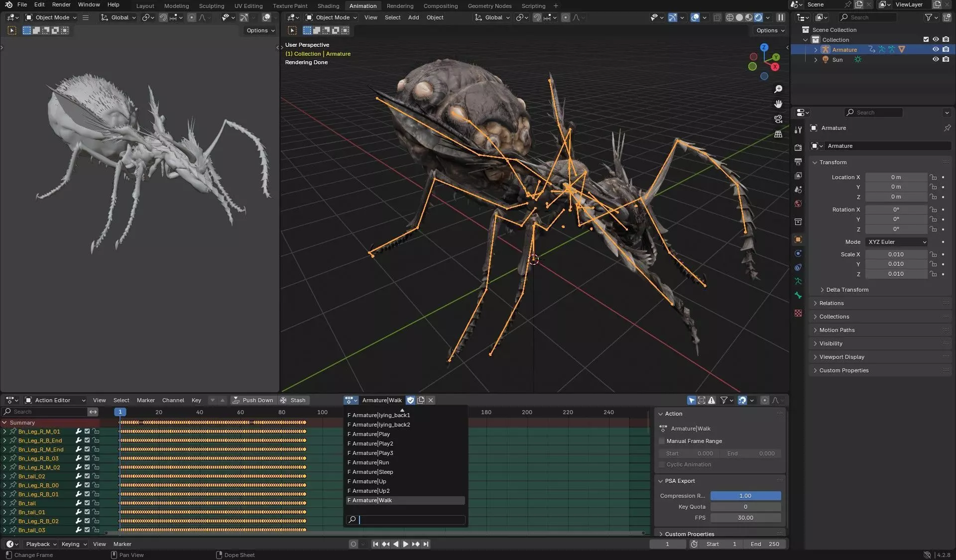Toggle the Location X lock icon

933,177
